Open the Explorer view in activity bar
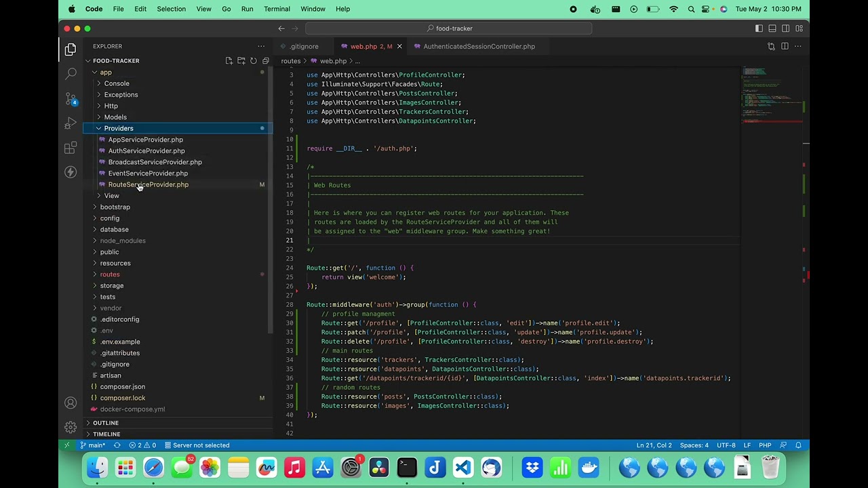Viewport: 868px width, 488px height. pos(71,49)
